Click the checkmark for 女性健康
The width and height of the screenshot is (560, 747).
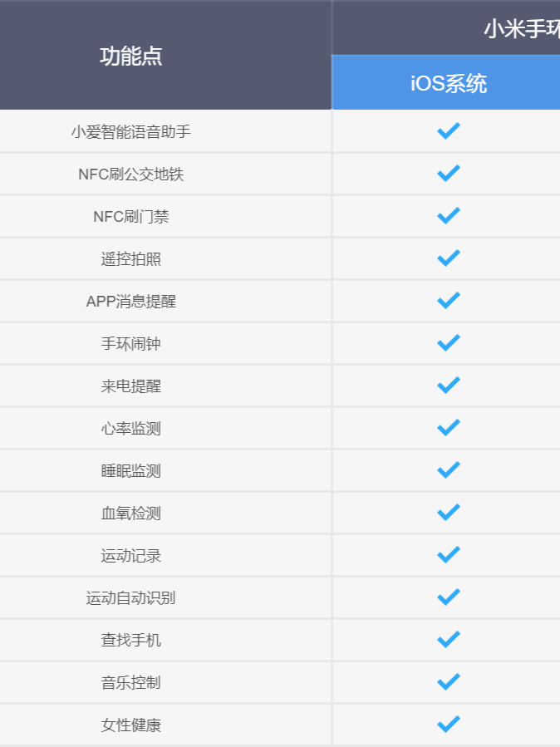(448, 725)
